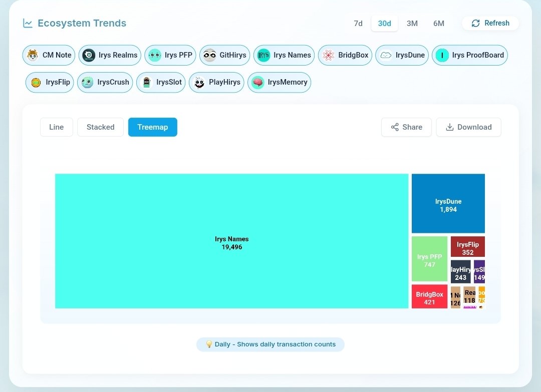
Task: Click the IrysMemory label in filter chip
Action: click(288, 83)
